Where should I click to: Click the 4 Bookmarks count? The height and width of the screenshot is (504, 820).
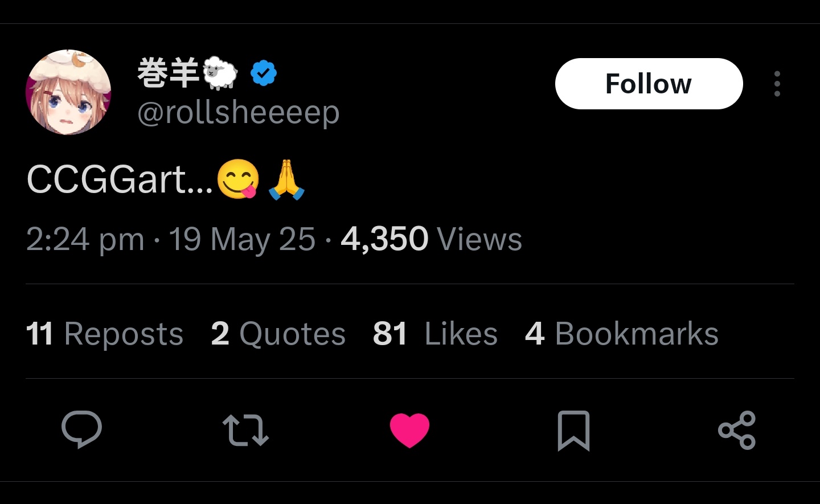pos(622,334)
